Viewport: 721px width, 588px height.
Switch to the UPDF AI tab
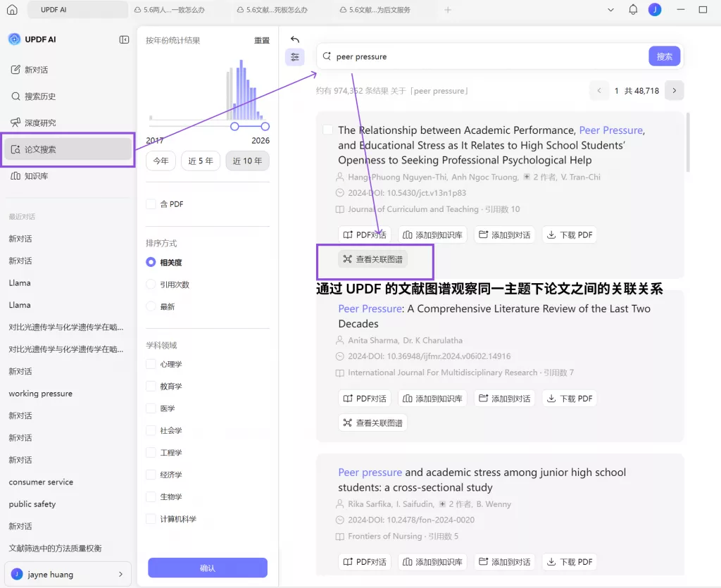point(77,10)
